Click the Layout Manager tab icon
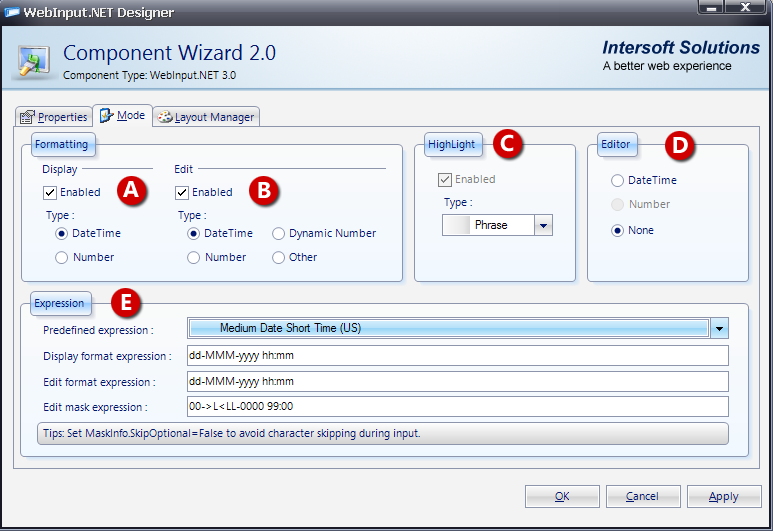The image size is (773, 531). coord(164,117)
